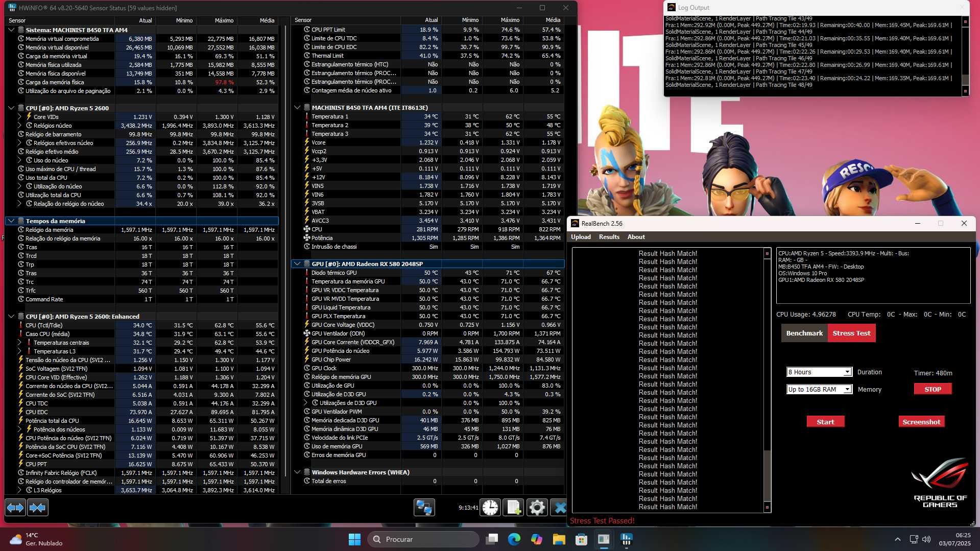Click the Log Output window title icon

tap(671, 8)
